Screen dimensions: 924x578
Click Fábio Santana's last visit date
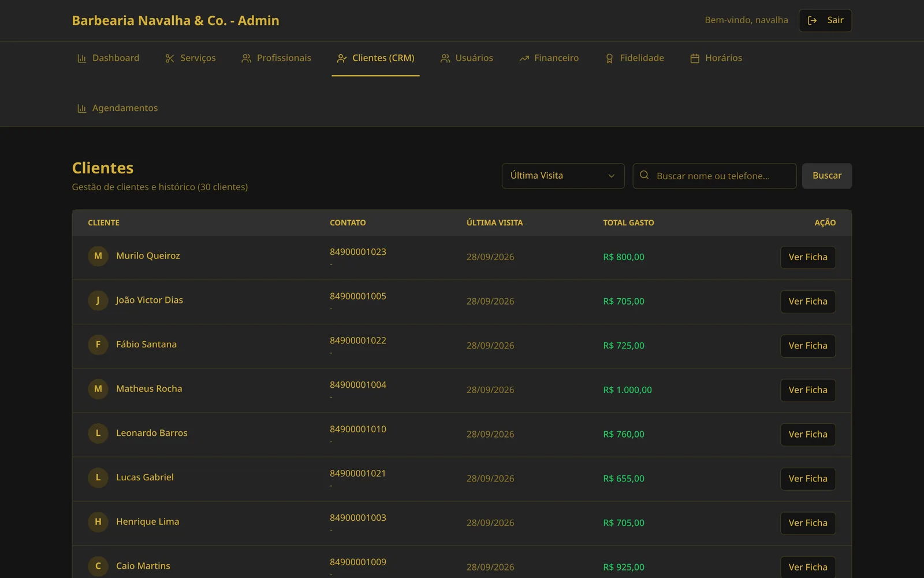coord(490,346)
